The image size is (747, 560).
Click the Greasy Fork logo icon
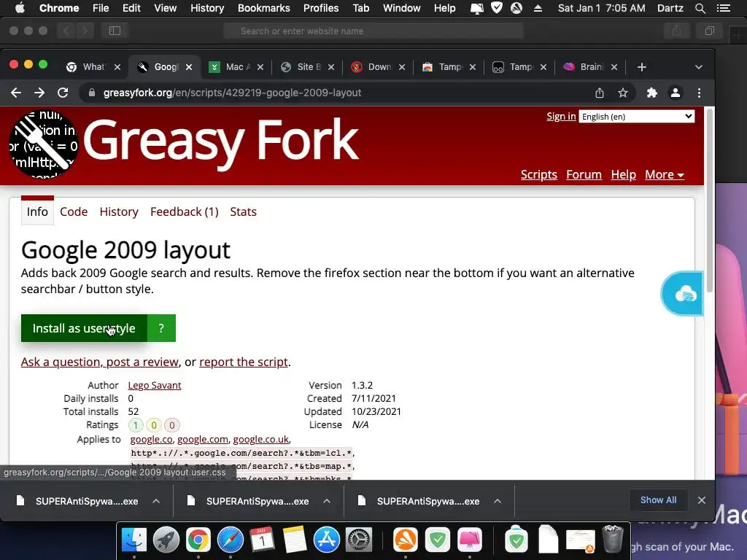43,144
